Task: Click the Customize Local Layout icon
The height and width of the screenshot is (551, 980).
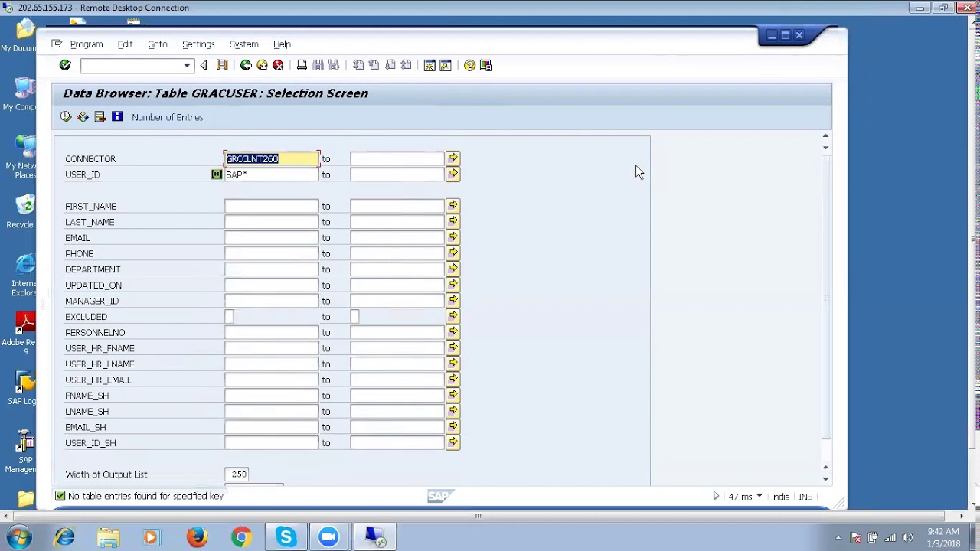Action: tap(485, 66)
